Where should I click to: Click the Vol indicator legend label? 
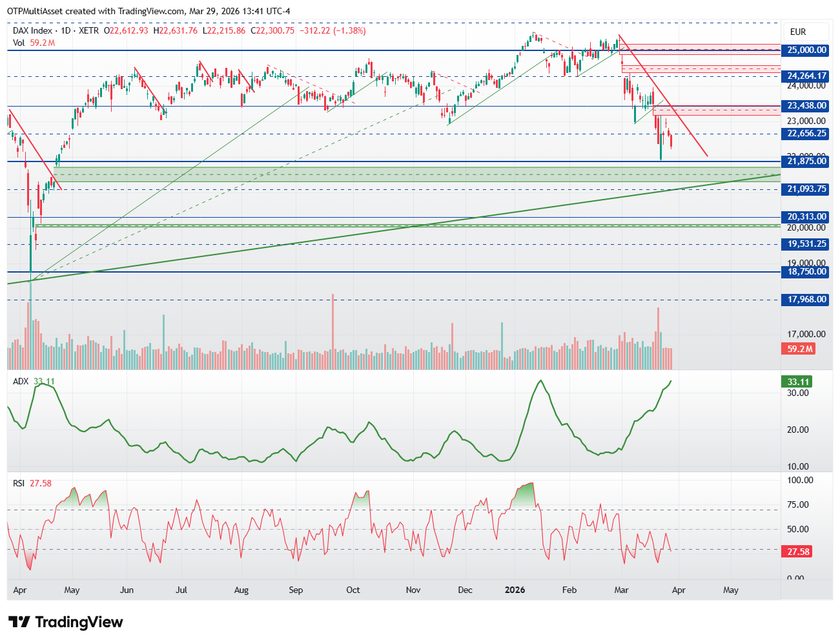(x=19, y=43)
